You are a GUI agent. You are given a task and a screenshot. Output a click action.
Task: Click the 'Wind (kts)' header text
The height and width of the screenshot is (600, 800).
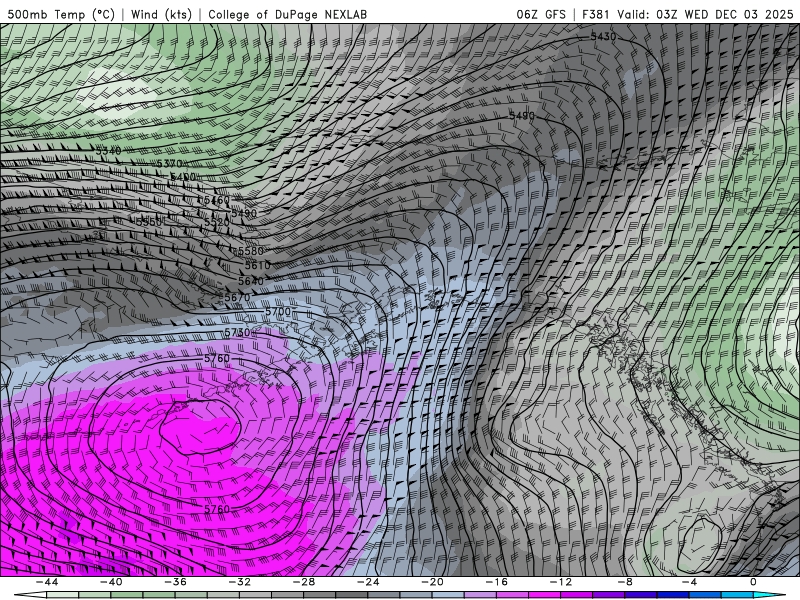click(x=161, y=14)
